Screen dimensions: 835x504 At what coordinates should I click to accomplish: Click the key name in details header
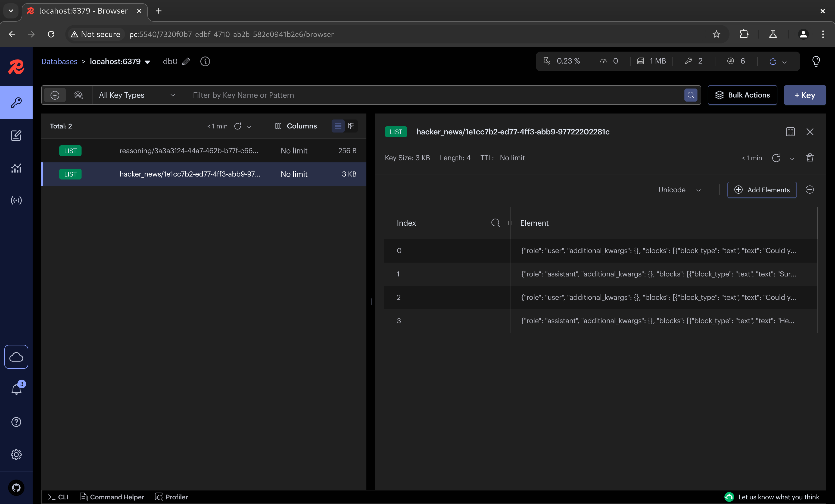(x=513, y=132)
